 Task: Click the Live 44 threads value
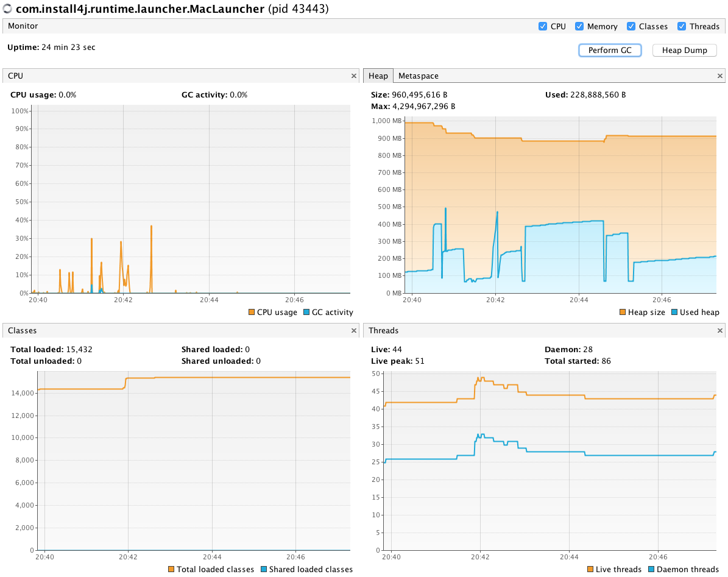click(x=397, y=350)
